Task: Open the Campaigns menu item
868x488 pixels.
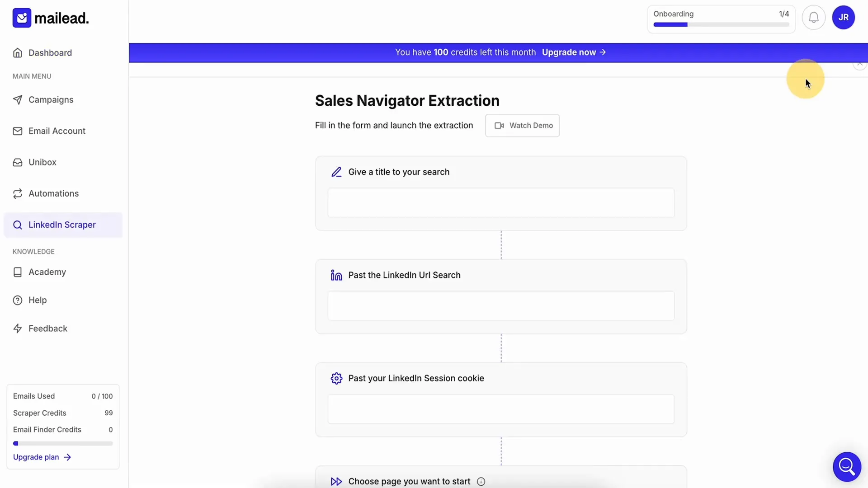Action: tap(51, 100)
